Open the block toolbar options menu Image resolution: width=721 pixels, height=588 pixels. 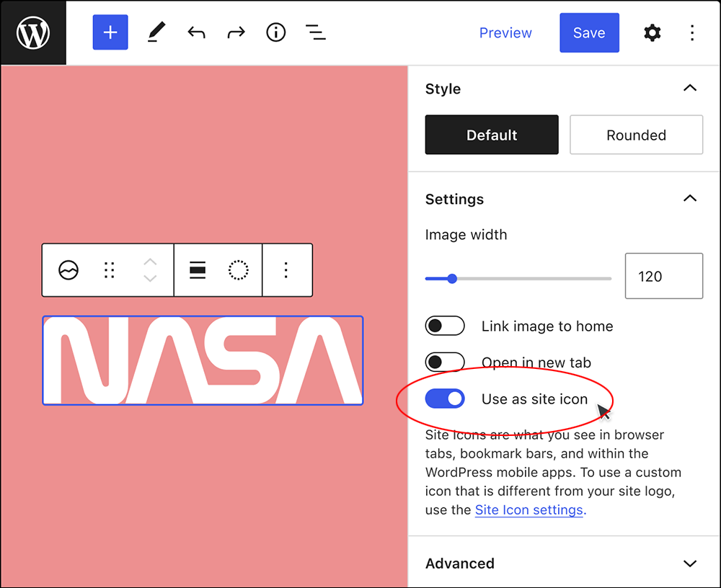pyautogui.click(x=286, y=270)
